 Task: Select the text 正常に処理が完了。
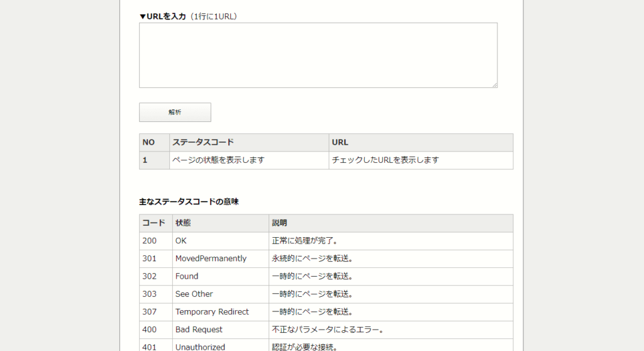tap(305, 241)
